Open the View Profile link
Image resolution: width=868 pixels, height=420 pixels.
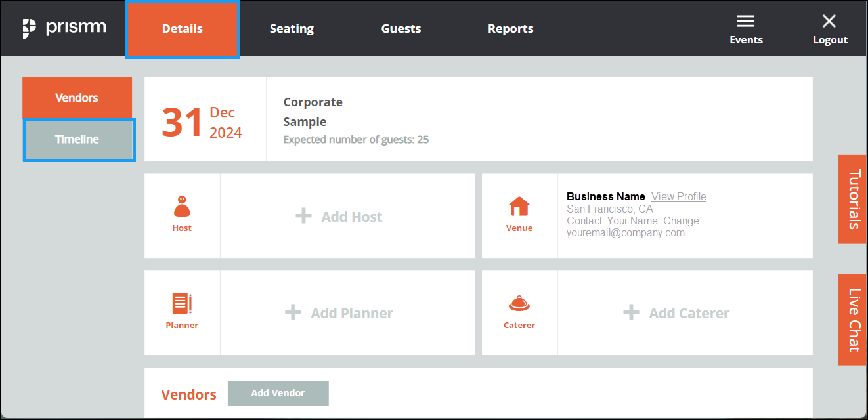679,196
